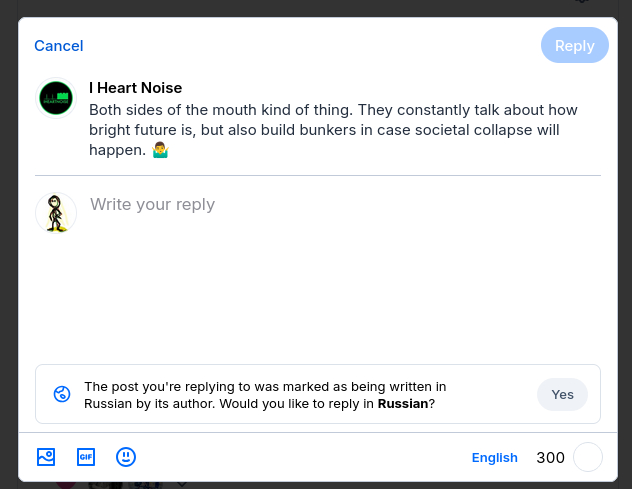Screen dimensions: 632x489
Task: Click the chevron below the dialog
Action: [182, 485]
